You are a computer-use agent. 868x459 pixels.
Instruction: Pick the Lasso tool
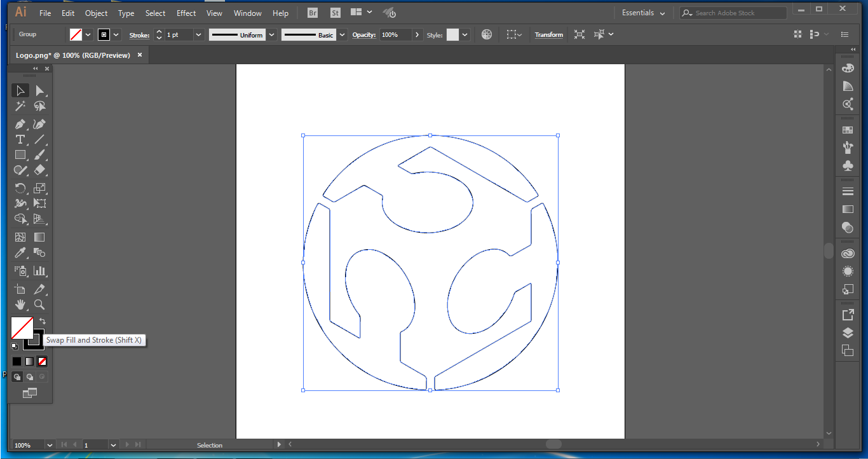39,106
